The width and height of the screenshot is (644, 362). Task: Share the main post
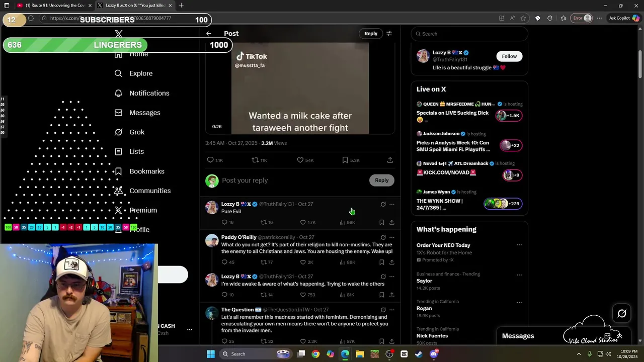[x=390, y=160]
